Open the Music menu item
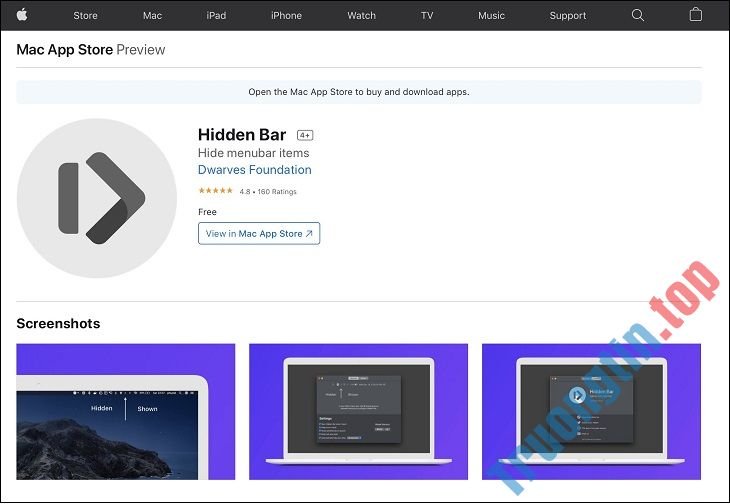 coord(491,15)
